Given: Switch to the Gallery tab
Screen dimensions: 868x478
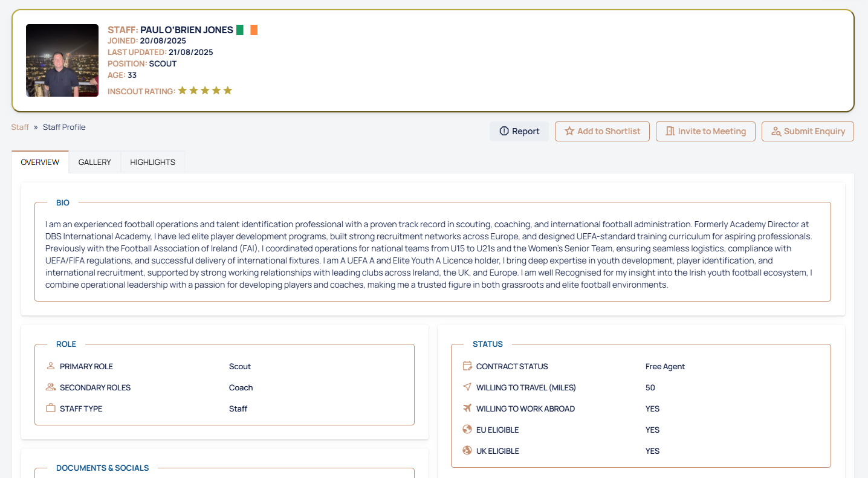Looking at the screenshot, I should click(95, 162).
